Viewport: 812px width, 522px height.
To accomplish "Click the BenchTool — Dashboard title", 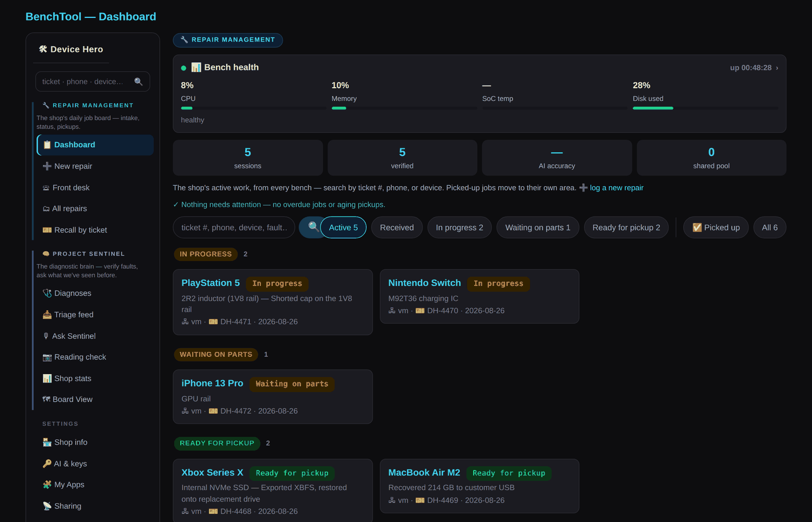I will [x=91, y=17].
